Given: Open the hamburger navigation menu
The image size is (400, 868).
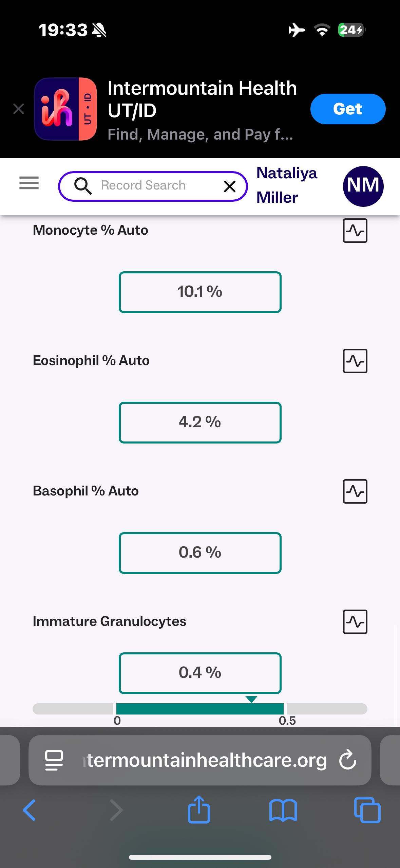Looking at the screenshot, I should (29, 183).
